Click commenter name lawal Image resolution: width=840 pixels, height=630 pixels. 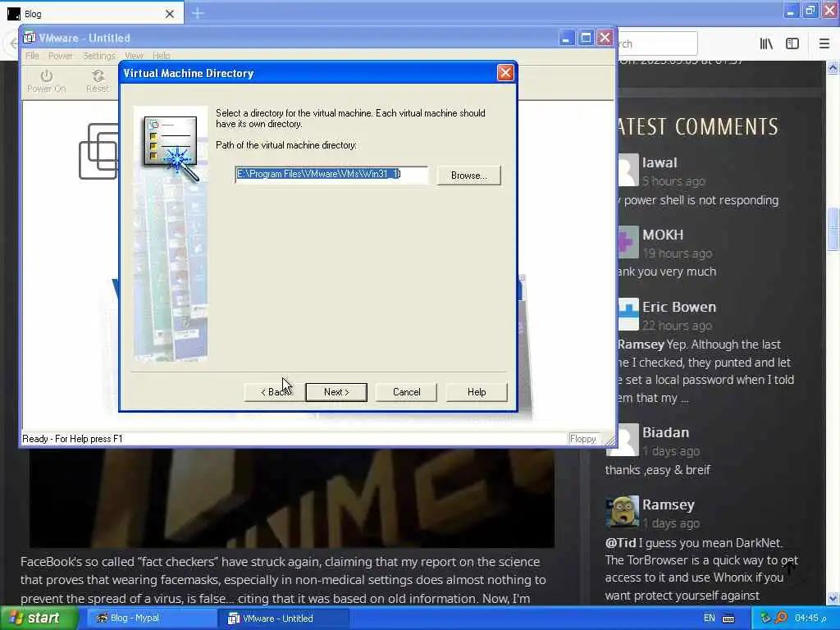tap(660, 162)
